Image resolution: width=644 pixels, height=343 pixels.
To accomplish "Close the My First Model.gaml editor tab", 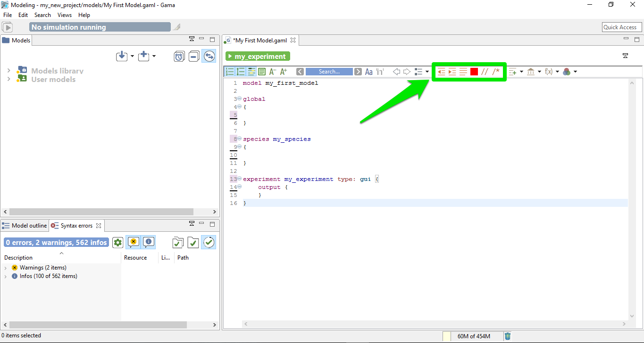I will (x=293, y=41).
